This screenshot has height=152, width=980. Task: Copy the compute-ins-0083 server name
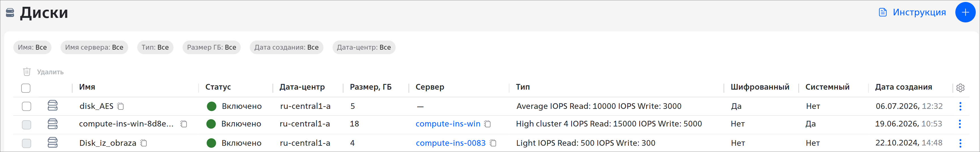(493, 143)
